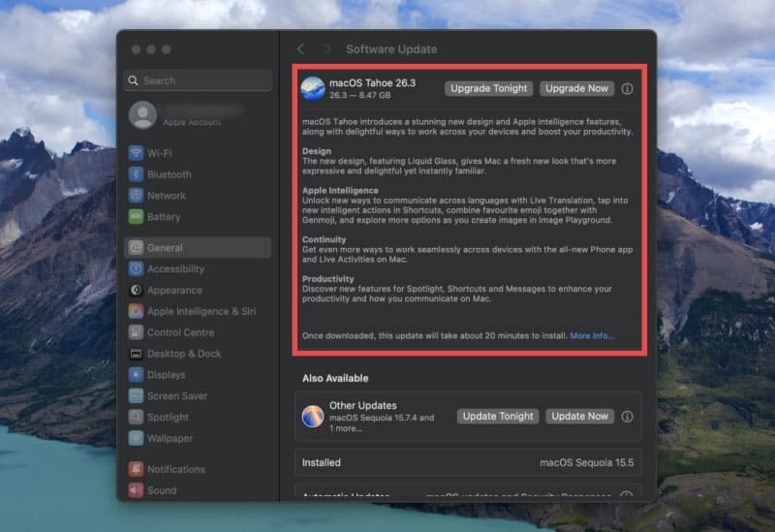Click the Apple Intelligence heading in notes

click(340, 190)
